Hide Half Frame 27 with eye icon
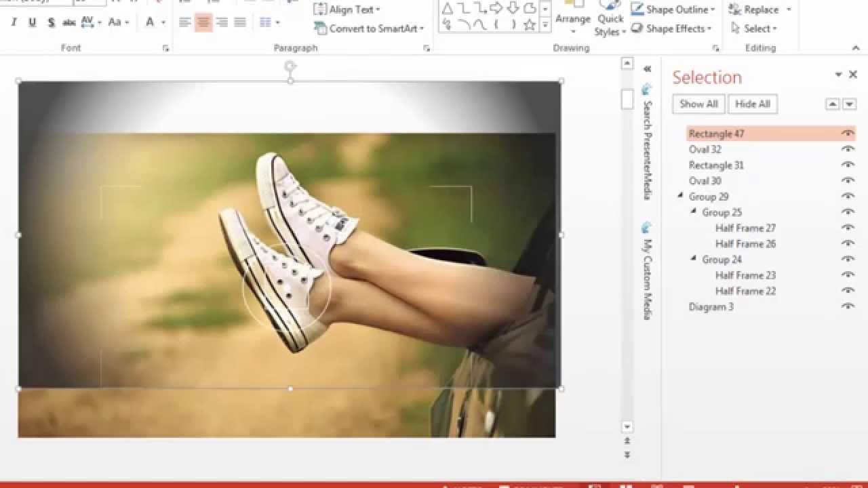 848,228
